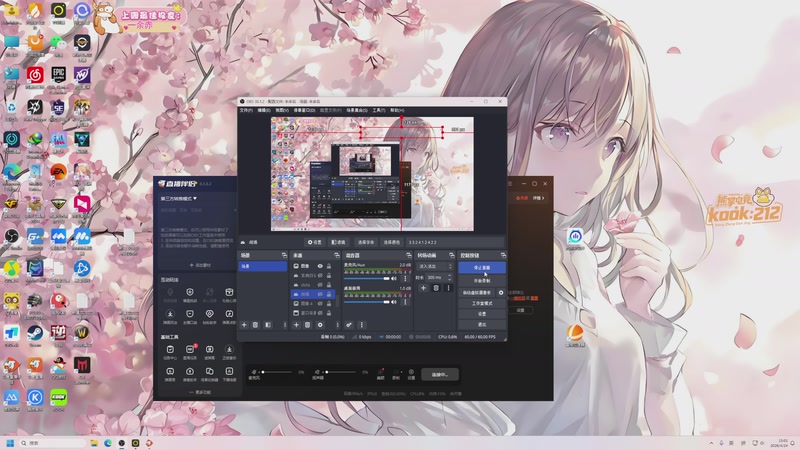Mute the 麦克风/Aux channel speaker icon
The image size is (800, 450).
click(x=394, y=279)
